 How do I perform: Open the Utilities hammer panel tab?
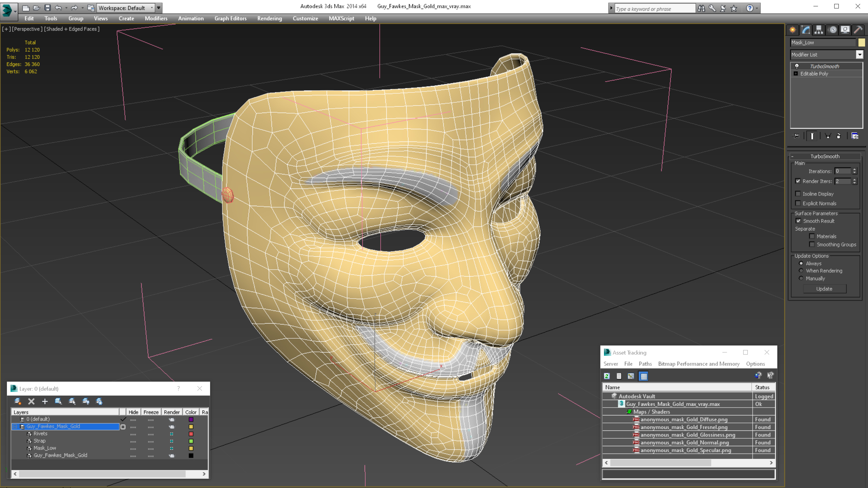pyautogui.click(x=858, y=30)
